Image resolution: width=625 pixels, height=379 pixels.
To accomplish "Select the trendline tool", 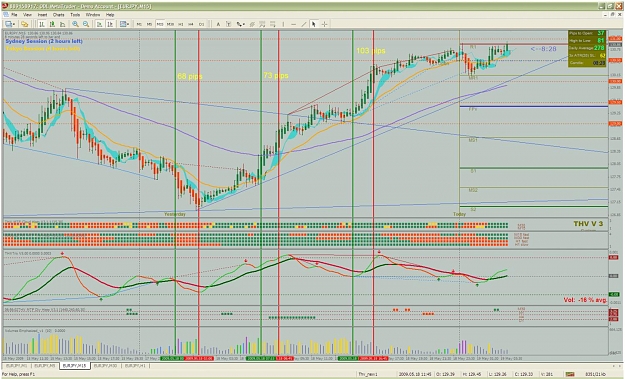I will tap(304, 24).
